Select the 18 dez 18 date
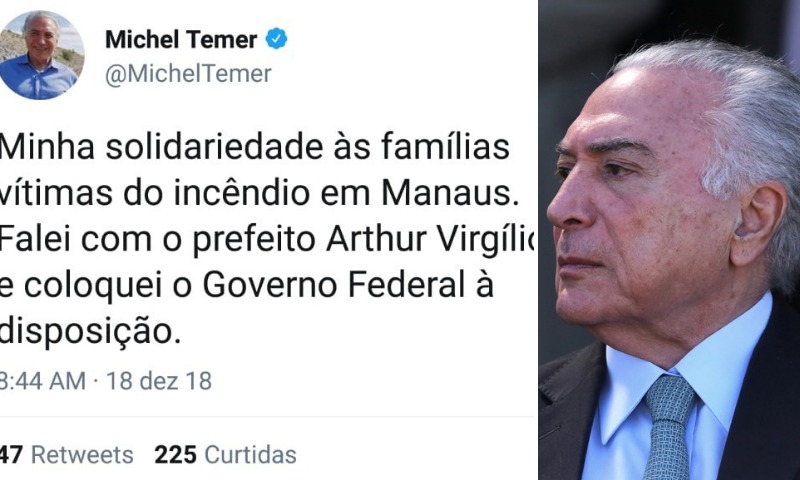The width and height of the screenshot is (800, 480). 159,381
